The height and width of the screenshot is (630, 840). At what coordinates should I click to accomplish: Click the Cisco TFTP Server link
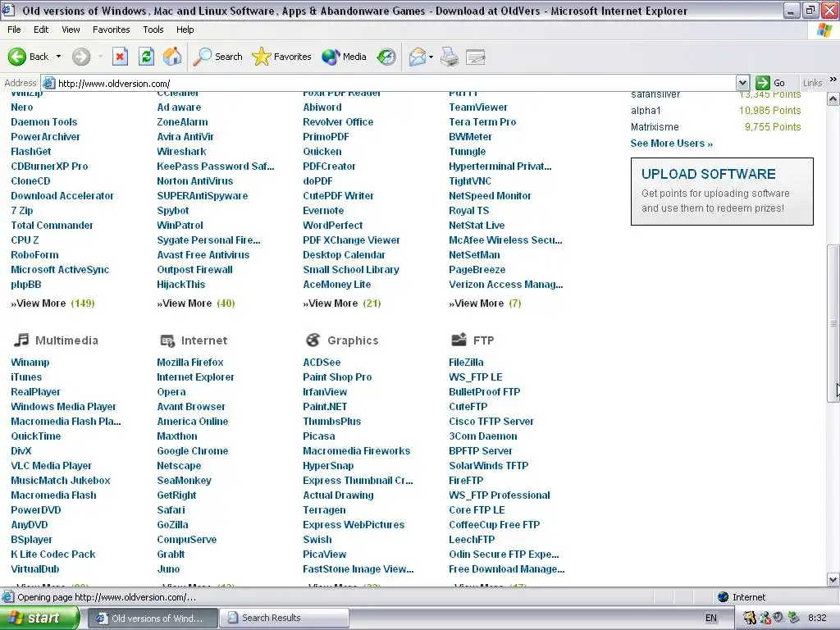coord(491,422)
